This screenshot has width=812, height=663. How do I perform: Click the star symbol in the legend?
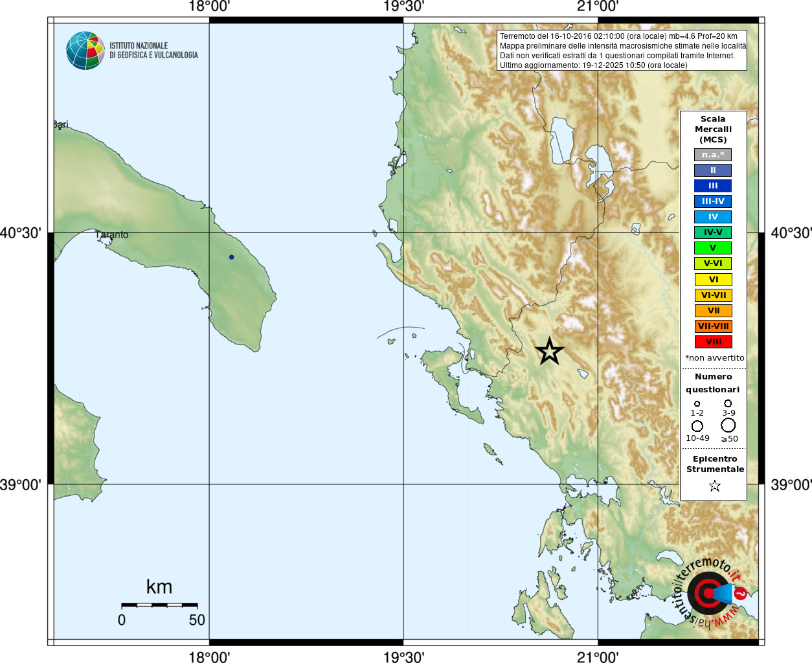pos(714,486)
